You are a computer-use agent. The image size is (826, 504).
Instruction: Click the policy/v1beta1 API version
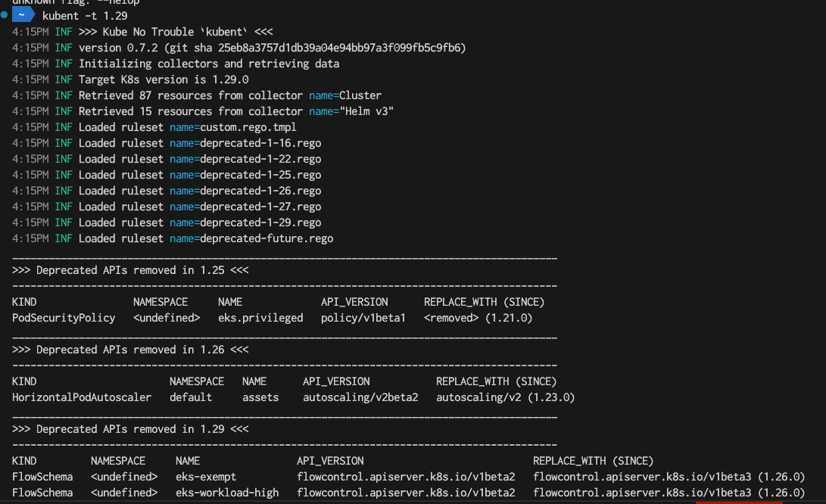tap(363, 318)
